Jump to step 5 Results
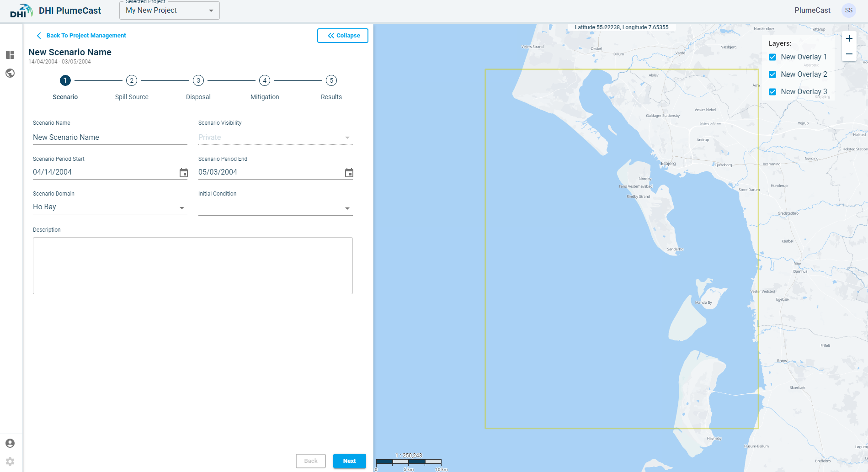Image resolution: width=868 pixels, height=472 pixels. pos(331,81)
